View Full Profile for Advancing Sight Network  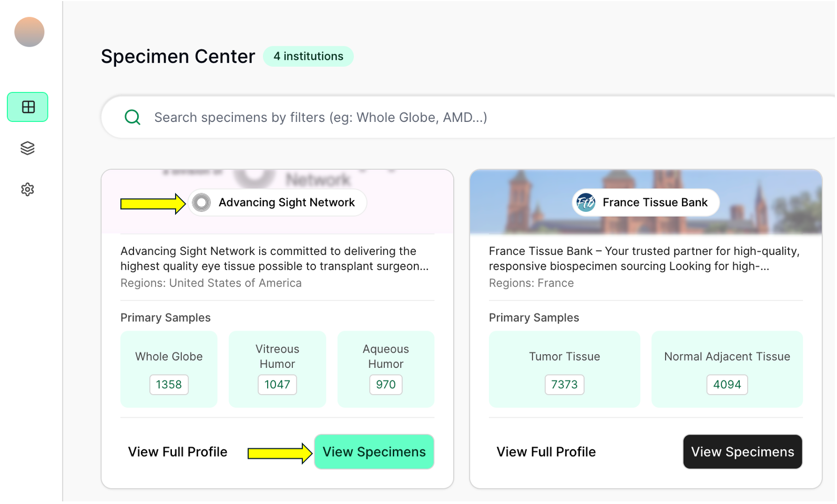(x=178, y=452)
